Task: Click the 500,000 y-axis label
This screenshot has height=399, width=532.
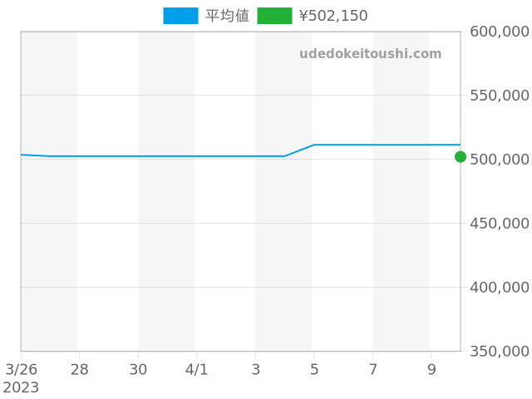Action: 500,159
